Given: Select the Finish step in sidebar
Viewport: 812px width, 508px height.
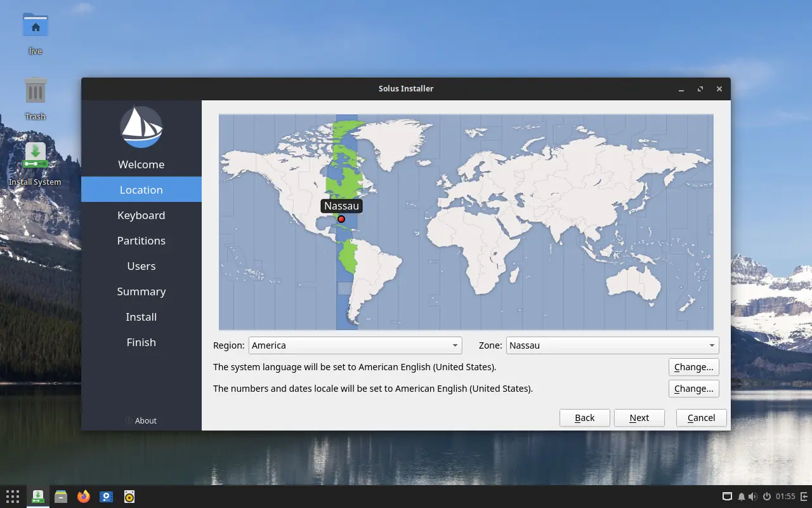Looking at the screenshot, I should point(141,342).
